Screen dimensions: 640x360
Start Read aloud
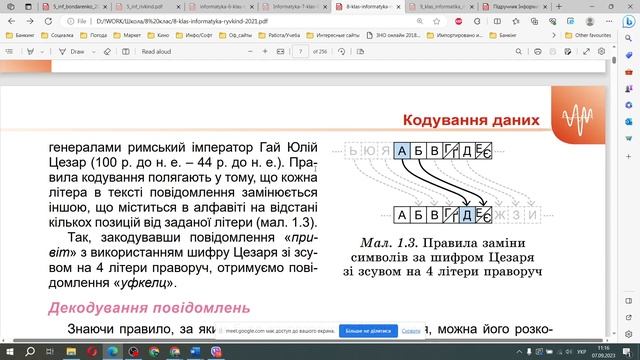point(156,52)
